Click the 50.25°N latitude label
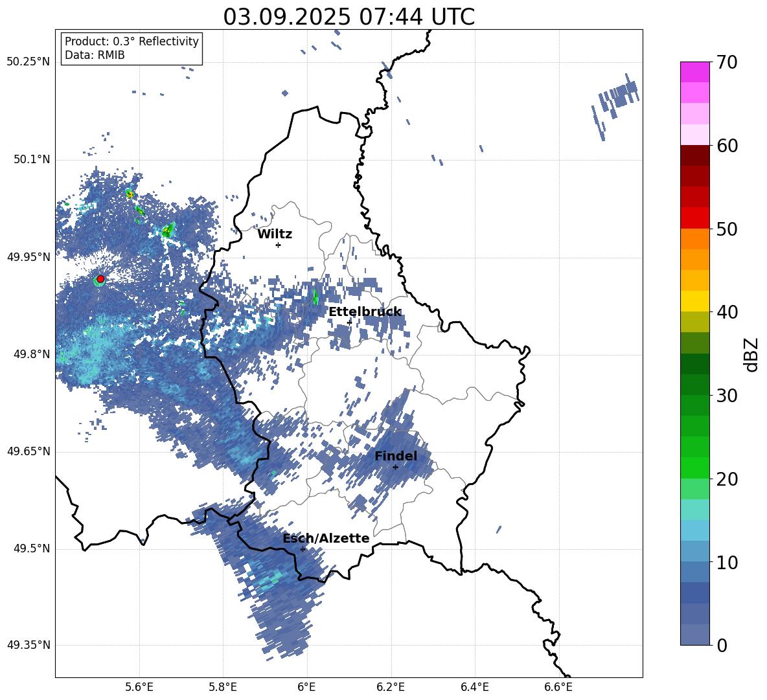The image size is (767, 700). click(29, 62)
